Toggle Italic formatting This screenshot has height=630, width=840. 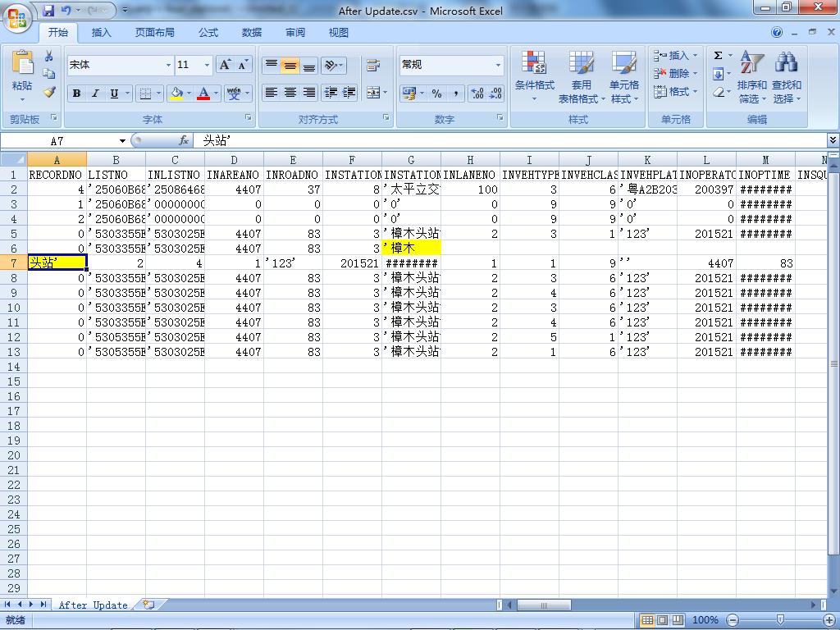[x=95, y=94]
